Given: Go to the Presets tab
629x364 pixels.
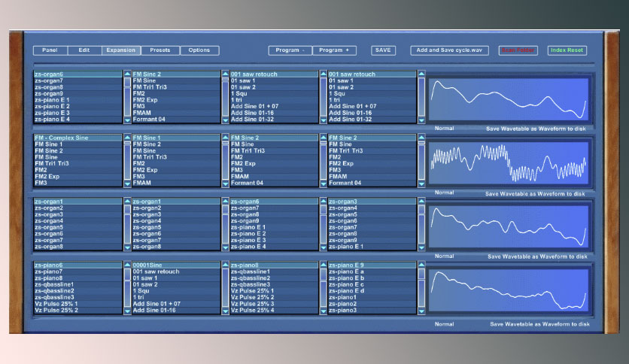Looking at the screenshot, I should (160, 50).
